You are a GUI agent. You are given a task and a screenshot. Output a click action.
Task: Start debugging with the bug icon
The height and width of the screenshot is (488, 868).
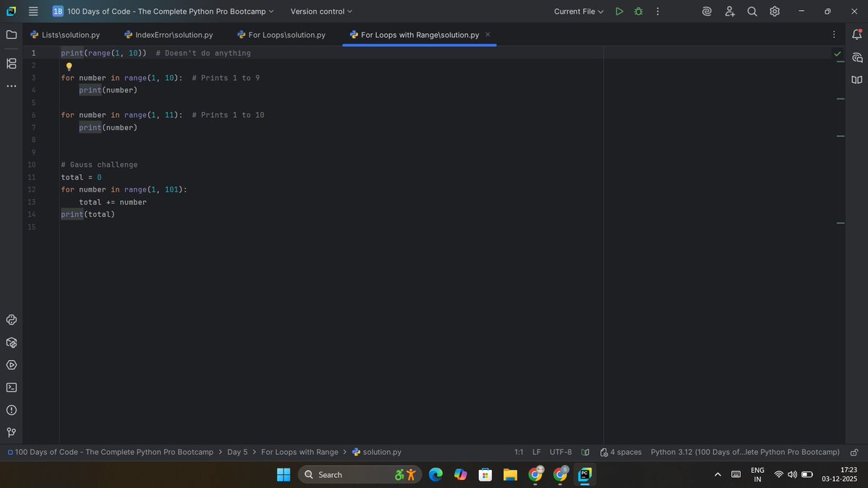[x=638, y=11]
